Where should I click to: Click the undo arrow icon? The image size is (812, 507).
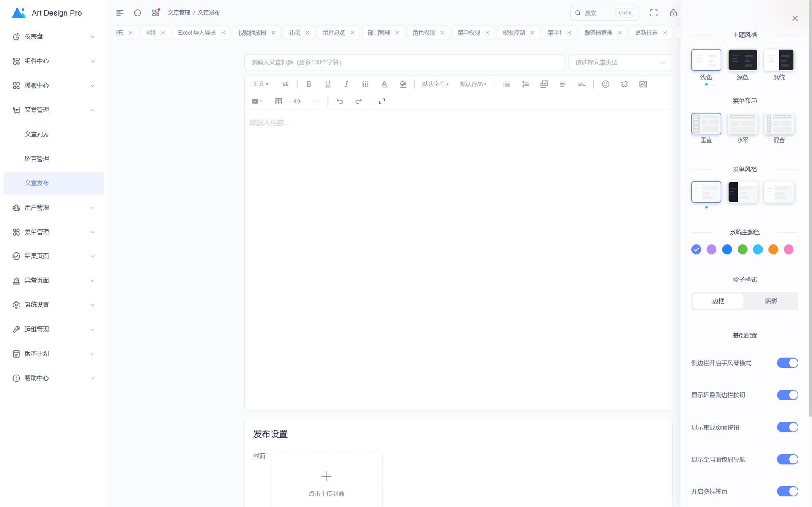pyautogui.click(x=340, y=101)
